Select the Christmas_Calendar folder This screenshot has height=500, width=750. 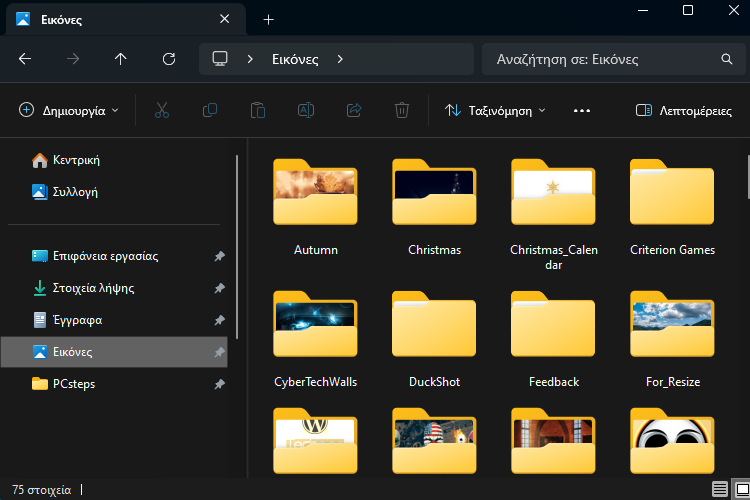pyautogui.click(x=553, y=214)
